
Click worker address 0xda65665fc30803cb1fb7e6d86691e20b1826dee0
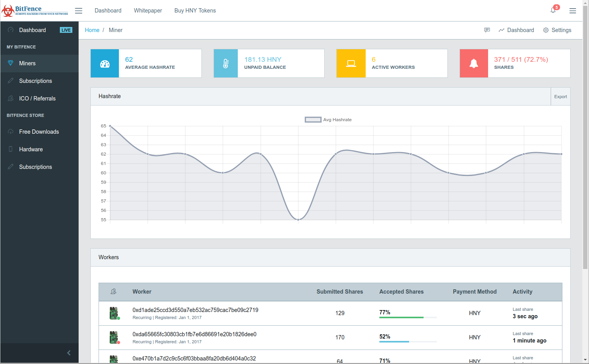click(194, 334)
